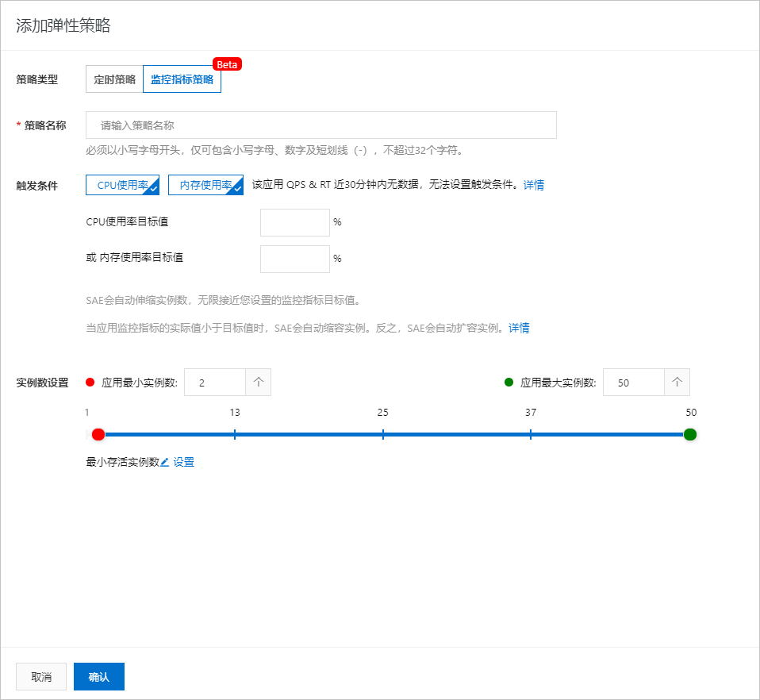Click slider tick under the 13 label
760x700 pixels.
tap(235, 434)
